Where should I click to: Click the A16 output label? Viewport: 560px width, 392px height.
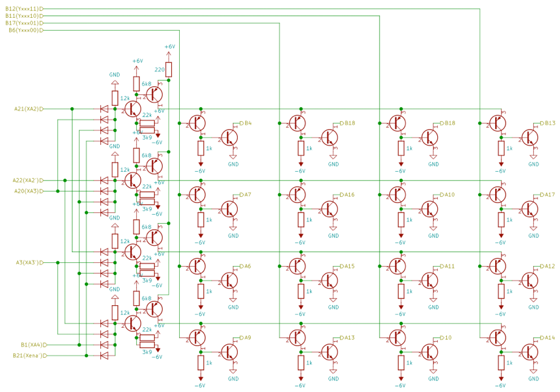tap(347, 194)
